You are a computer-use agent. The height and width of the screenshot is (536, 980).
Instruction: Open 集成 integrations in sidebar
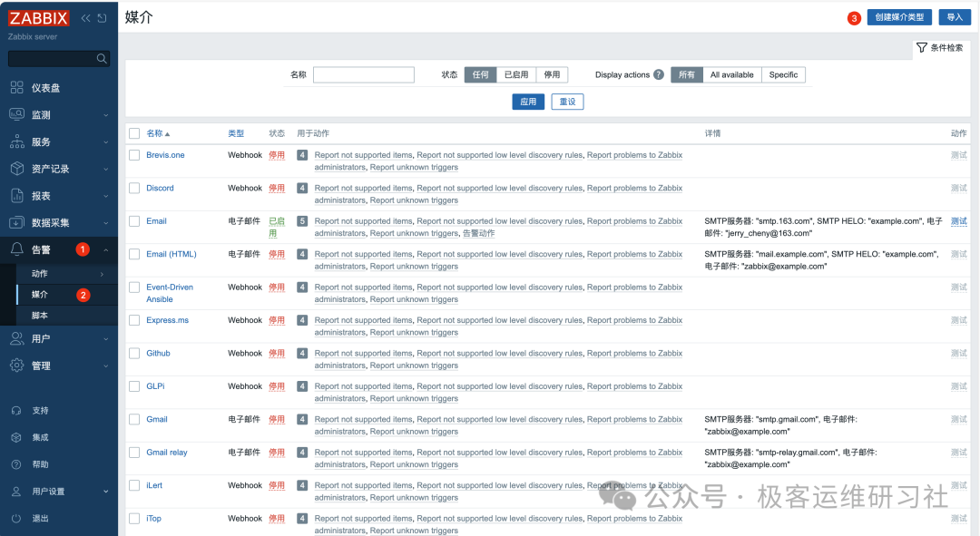[40, 437]
